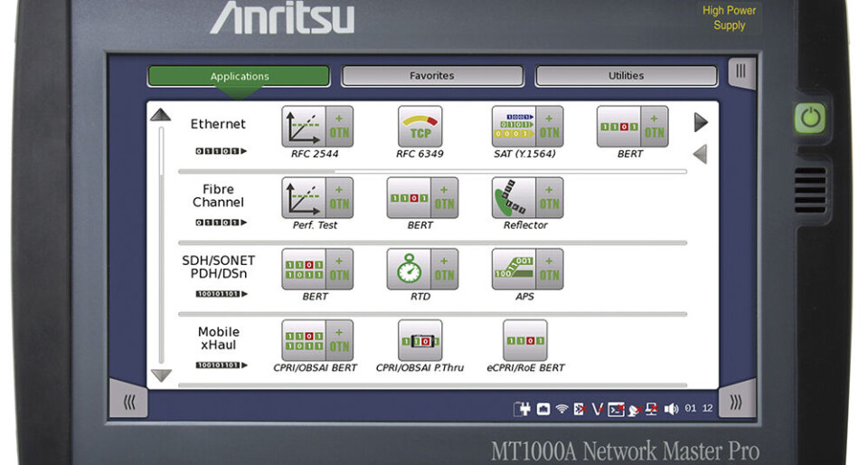
Task: Click the speaker volume icon
Action: tap(672, 409)
